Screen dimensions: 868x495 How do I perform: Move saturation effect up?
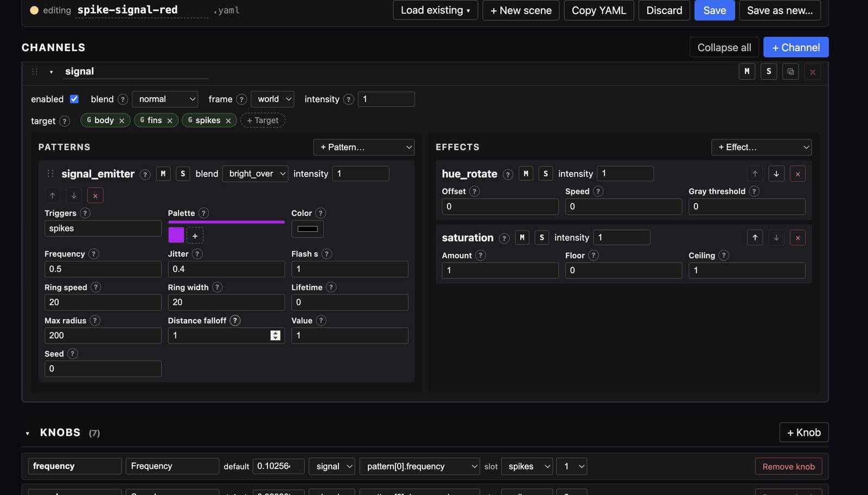pos(755,238)
